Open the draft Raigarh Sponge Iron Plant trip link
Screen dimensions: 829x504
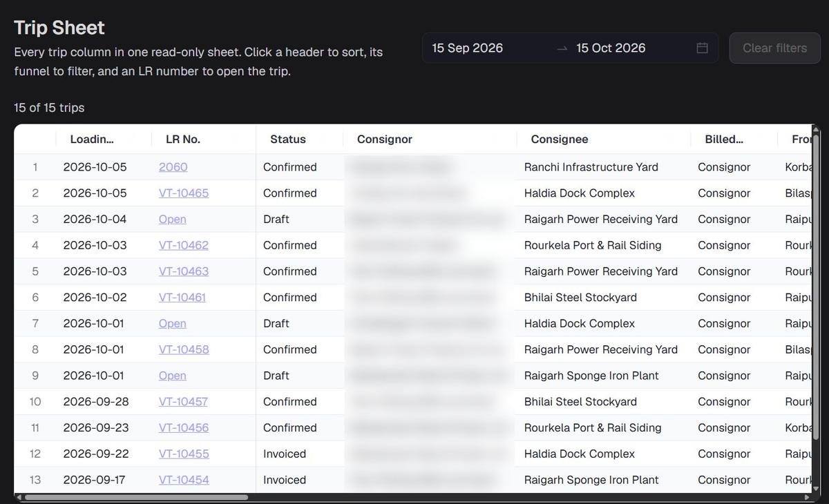pos(172,376)
